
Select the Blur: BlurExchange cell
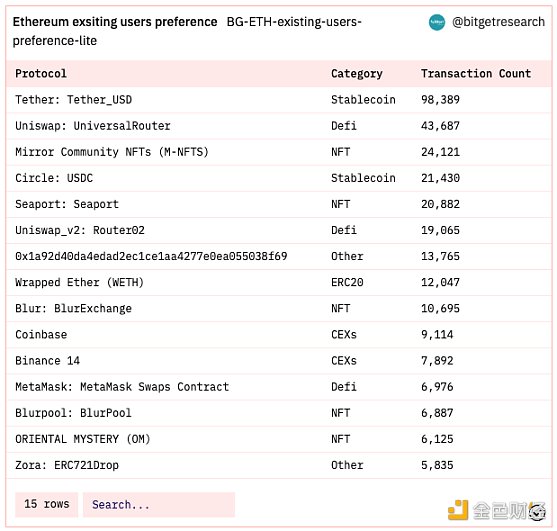pos(73,309)
